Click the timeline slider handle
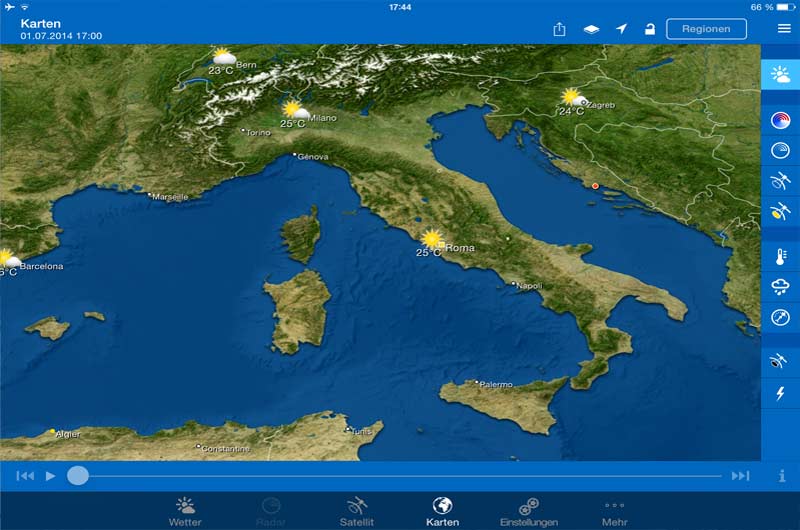Image resolution: width=800 pixels, height=530 pixels. (x=78, y=476)
